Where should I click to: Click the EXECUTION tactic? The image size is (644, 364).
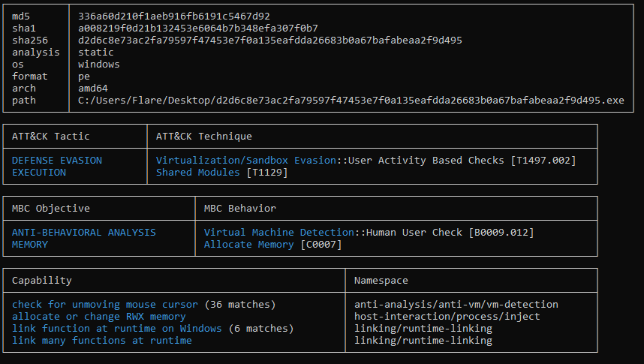point(38,172)
